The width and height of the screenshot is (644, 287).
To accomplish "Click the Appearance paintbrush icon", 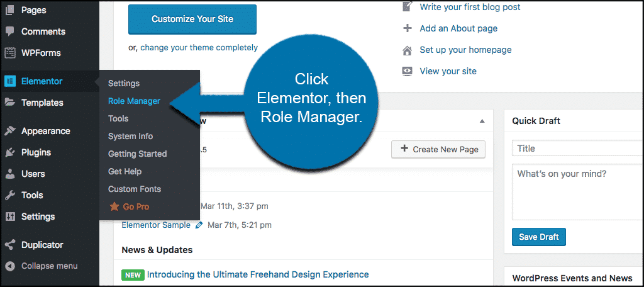I will (x=9, y=131).
